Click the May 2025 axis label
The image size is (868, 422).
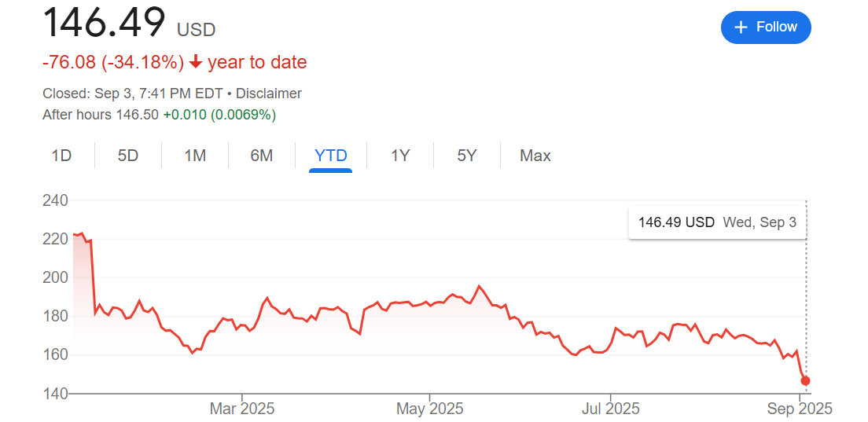coord(430,409)
